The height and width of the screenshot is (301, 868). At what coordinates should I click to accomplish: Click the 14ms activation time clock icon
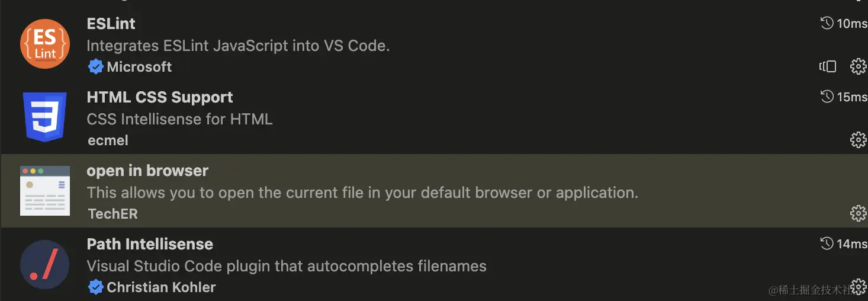(827, 243)
